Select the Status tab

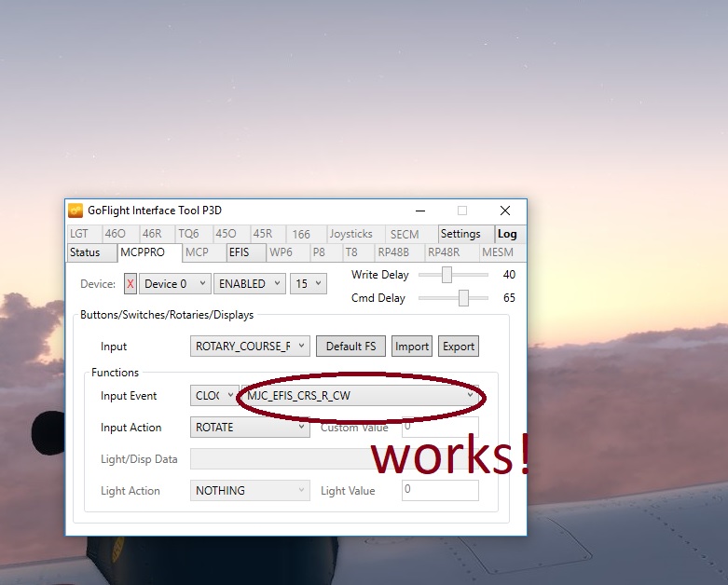click(x=85, y=252)
